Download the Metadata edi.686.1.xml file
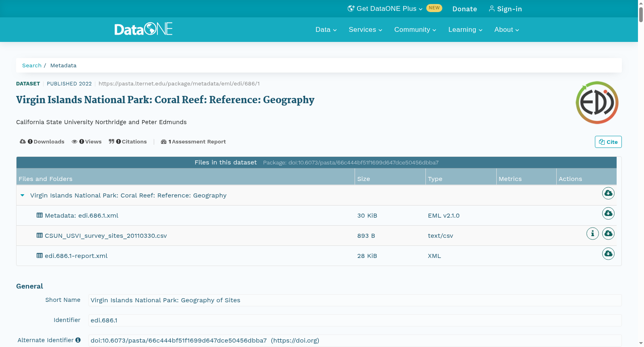The width and height of the screenshot is (644, 347). pos(608,214)
